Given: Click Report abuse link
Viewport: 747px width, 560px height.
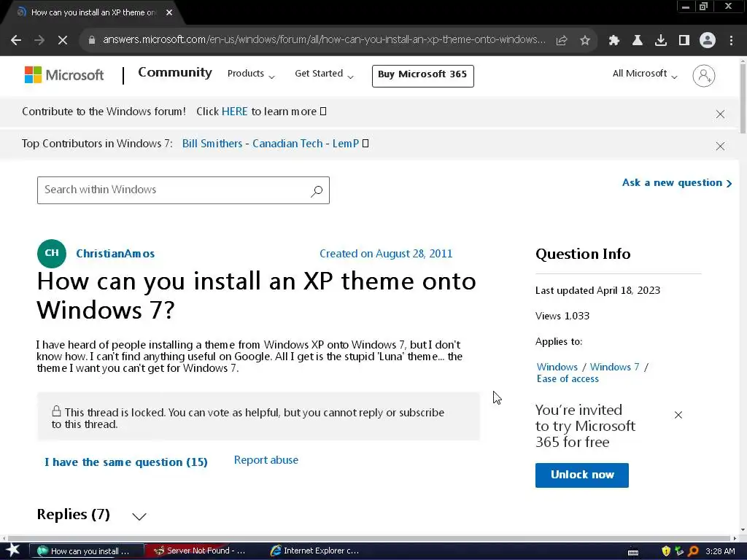Looking at the screenshot, I should pos(266,460).
